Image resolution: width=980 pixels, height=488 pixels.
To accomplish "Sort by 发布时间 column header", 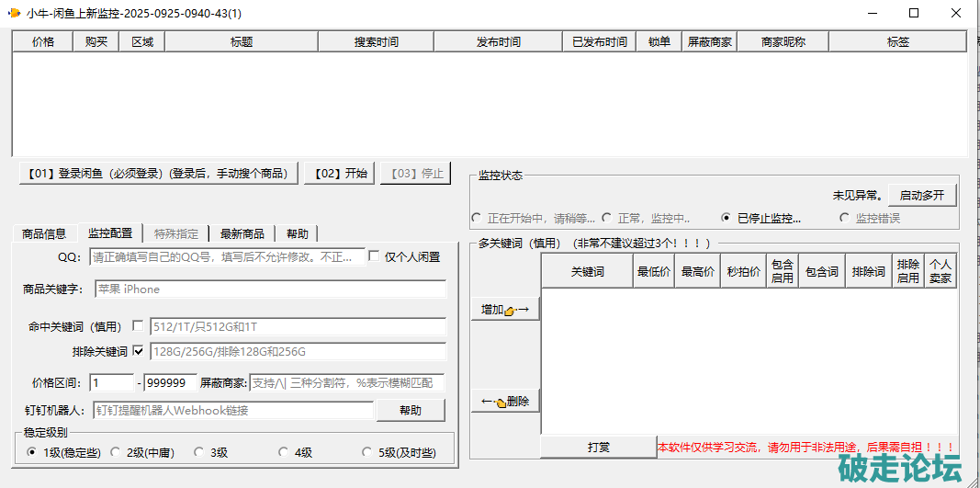I will [498, 42].
